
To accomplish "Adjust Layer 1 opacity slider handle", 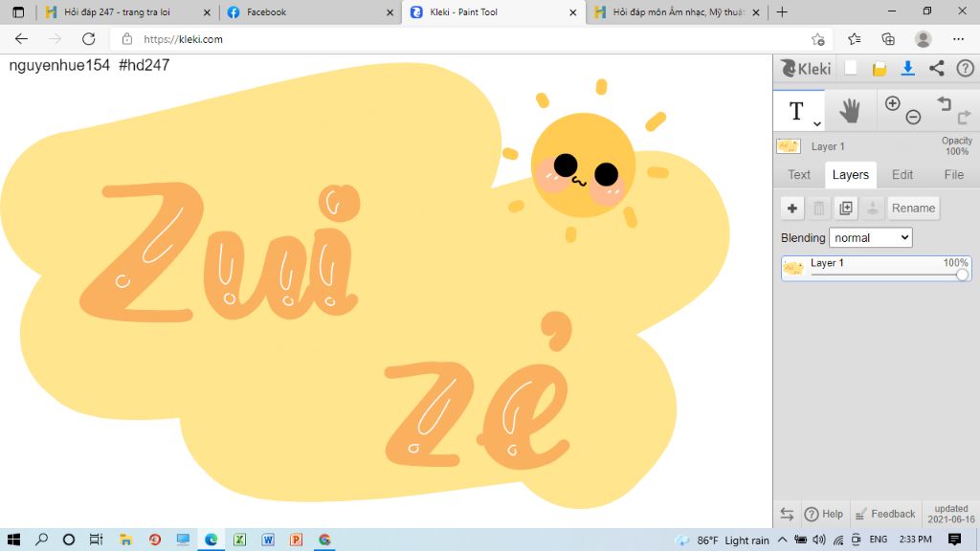I will pos(962,275).
